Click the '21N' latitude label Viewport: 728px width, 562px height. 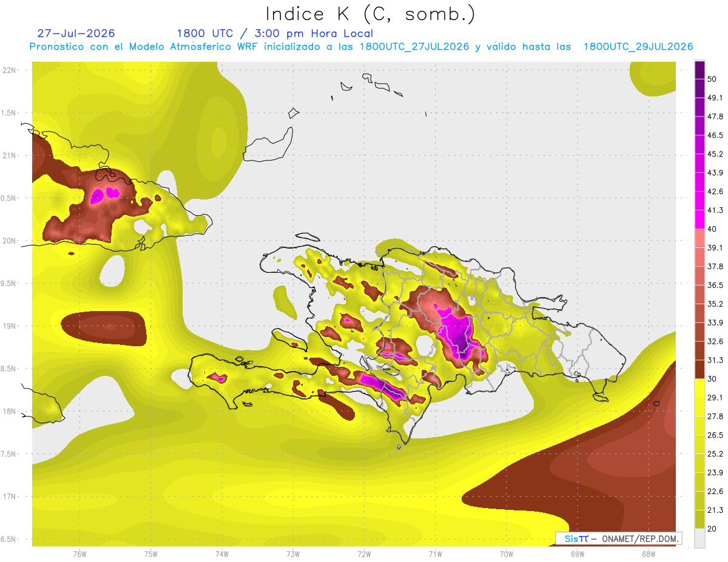tap(9, 155)
